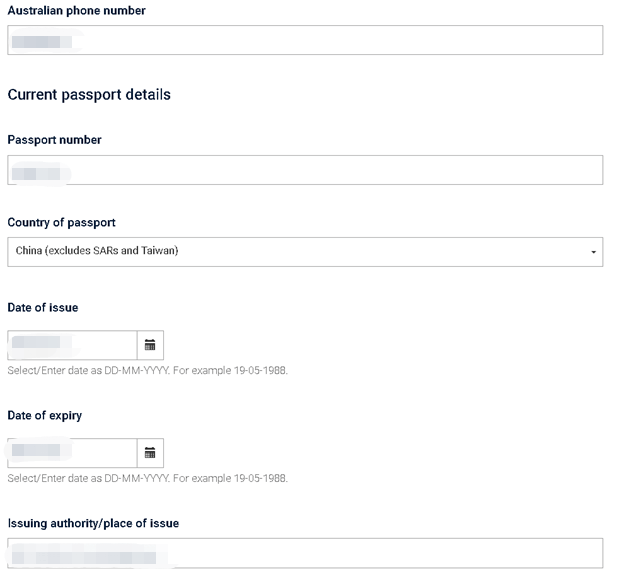The height and width of the screenshot is (579, 624).
Task: Click the date format hint under Date of issue
Action: 148,370
